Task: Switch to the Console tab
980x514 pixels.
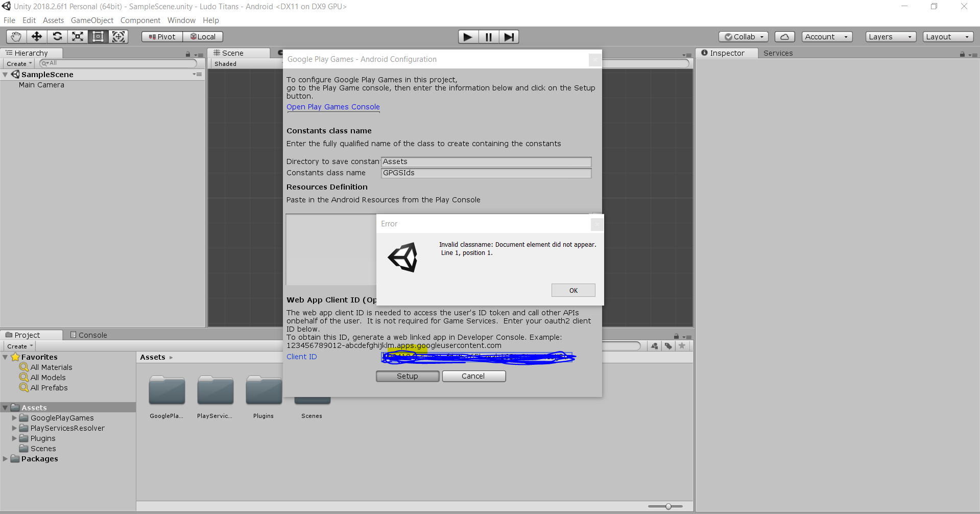Action: pyautogui.click(x=92, y=335)
